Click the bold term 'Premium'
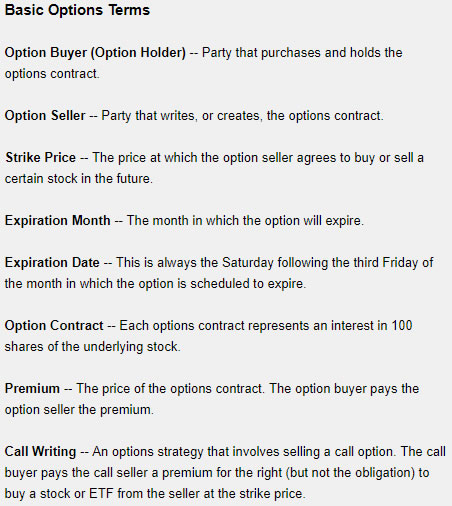This screenshot has width=452, height=506. click(32, 389)
